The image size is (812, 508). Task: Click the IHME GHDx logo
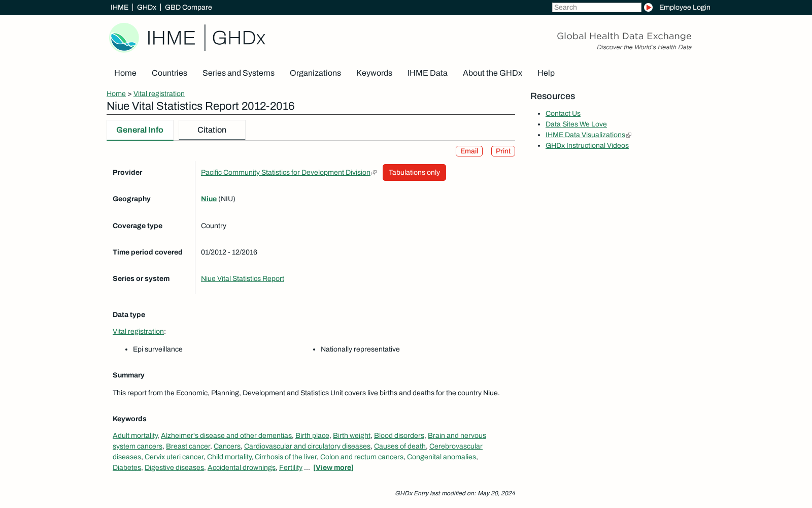pyautogui.click(x=187, y=38)
